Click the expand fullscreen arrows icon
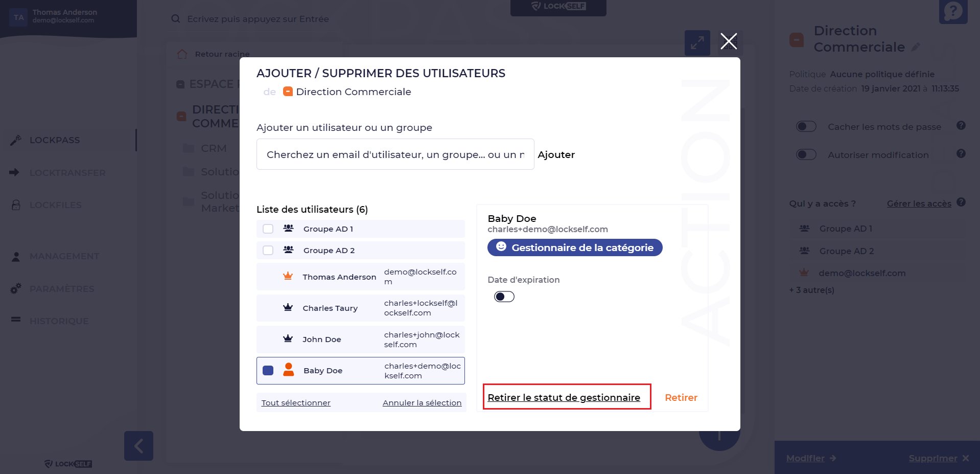 tap(697, 43)
